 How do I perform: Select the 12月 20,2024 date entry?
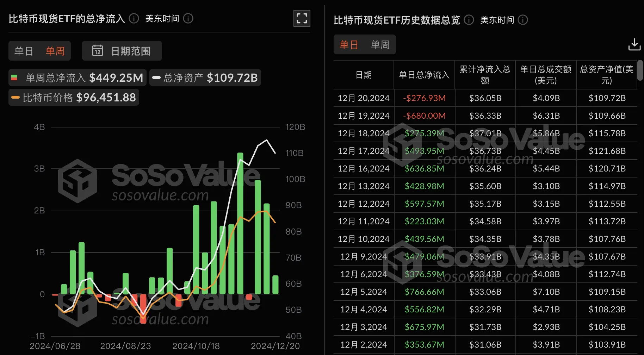coord(363,98)
